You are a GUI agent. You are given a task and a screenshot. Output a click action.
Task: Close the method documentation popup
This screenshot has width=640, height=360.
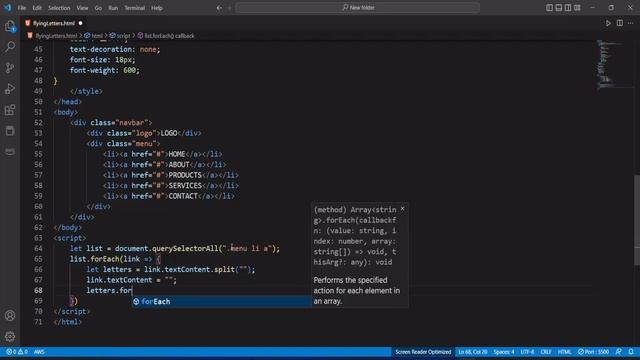(x=402, y=209)
